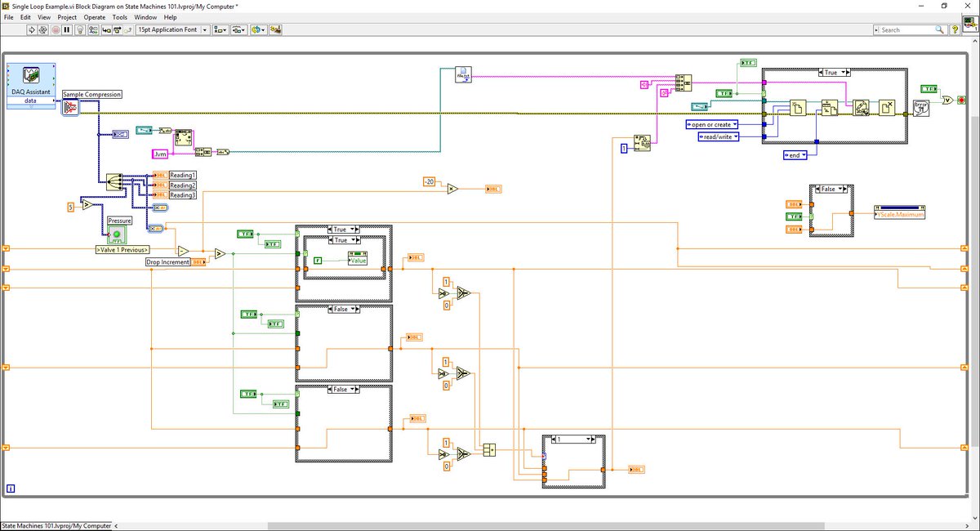Screen dimensions: 980x531
Task: Expand the 'read/write' enum constant
Action: coord(719,136)
